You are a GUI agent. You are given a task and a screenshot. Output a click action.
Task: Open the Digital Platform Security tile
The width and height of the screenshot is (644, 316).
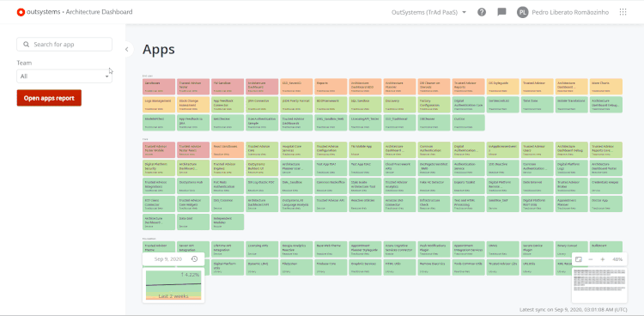[x=159, y=168]
